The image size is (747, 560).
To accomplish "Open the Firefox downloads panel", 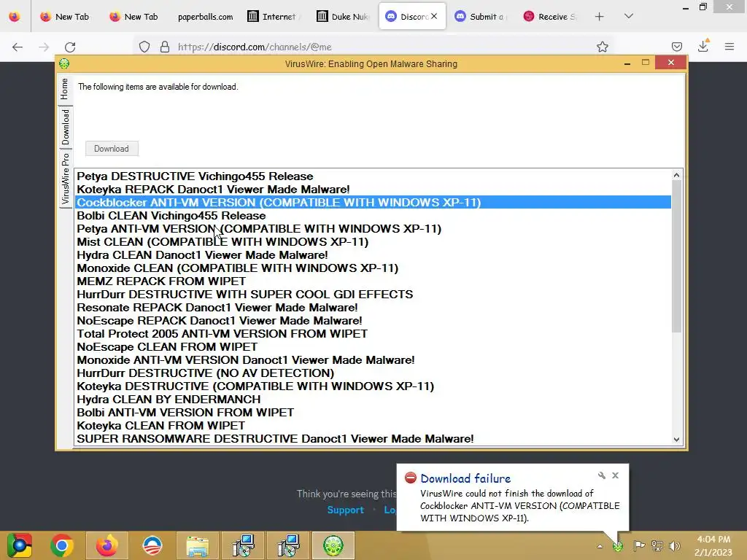I will [x=703, y=46].
